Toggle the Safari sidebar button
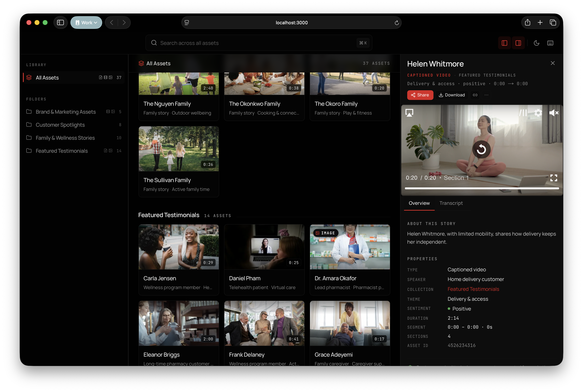 (x=60, y=23)
